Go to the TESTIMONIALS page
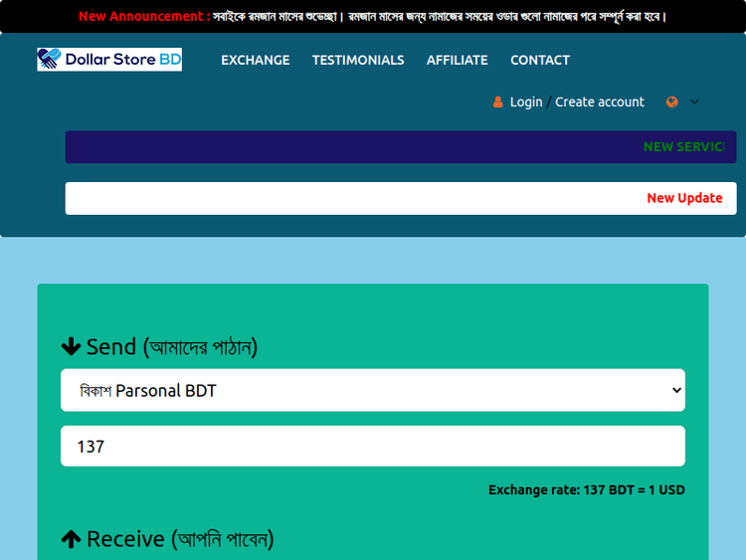The height and width of the screenshot is (560, 746). (x=358, y=60)
